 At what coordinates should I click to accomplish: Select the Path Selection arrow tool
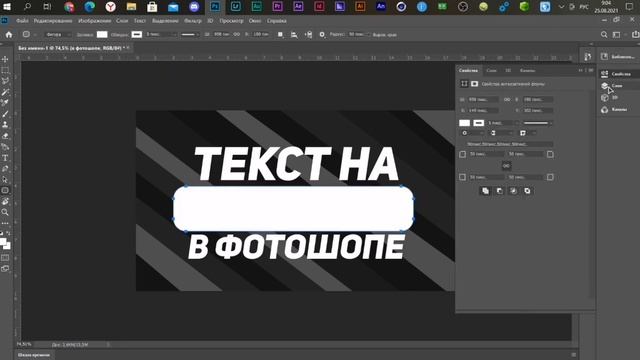coord(5,180)
